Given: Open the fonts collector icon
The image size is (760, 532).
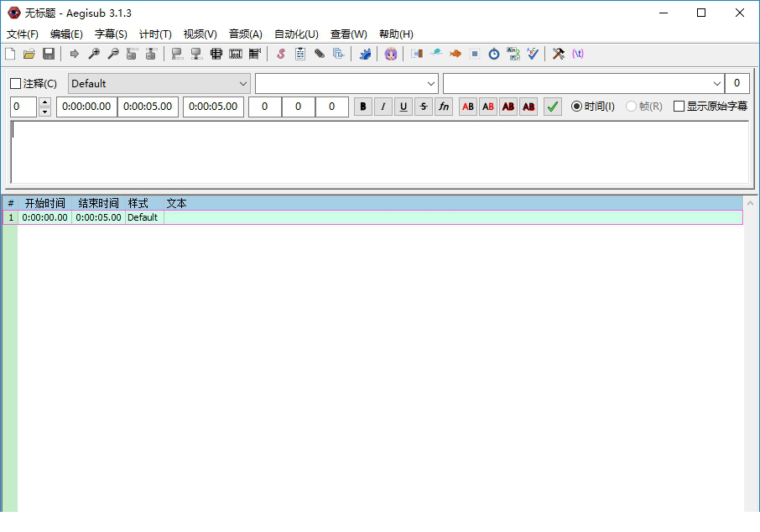Looking at the screenshot, I should 339,54.
